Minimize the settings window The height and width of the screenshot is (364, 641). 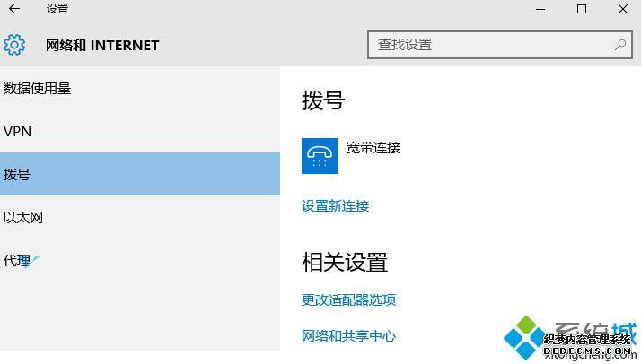(x=540, y=9)
